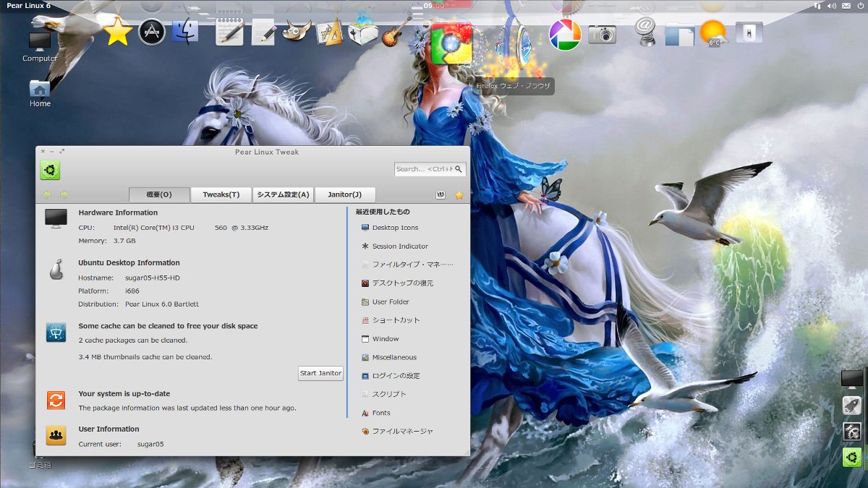Click the Ubuntu Desktop Information heading
The width and height of the screenshot is (868, 488).
(x=129, y=263)
